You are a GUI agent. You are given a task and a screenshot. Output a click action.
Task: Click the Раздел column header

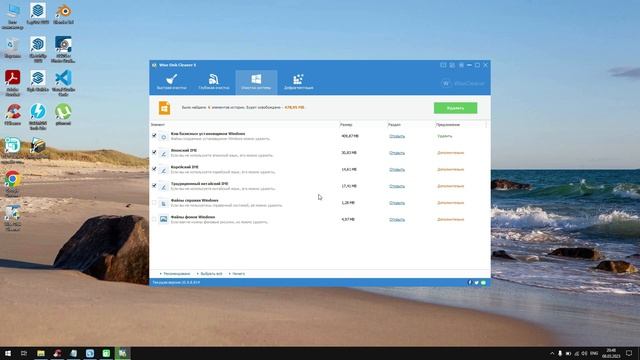[394, 124]
